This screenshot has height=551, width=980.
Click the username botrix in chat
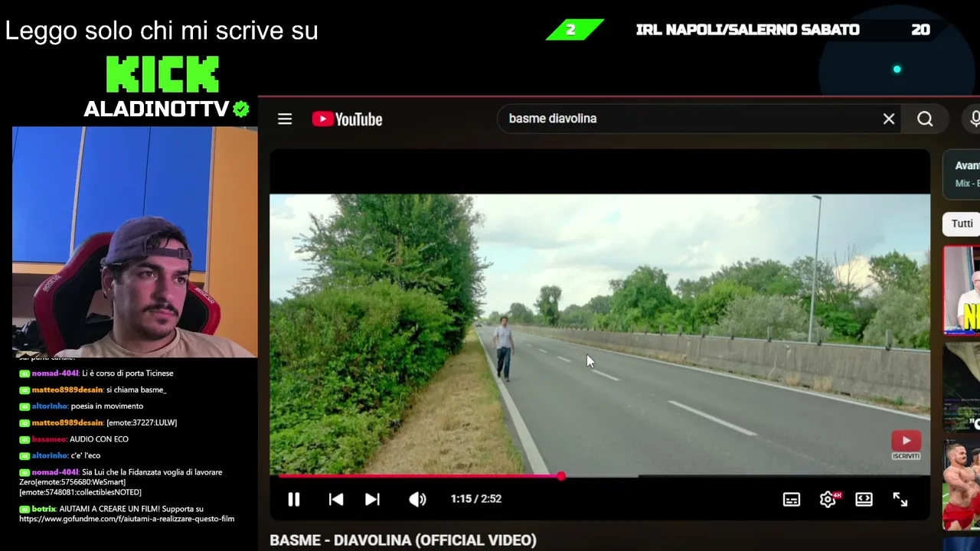click(x=44, y=509)
